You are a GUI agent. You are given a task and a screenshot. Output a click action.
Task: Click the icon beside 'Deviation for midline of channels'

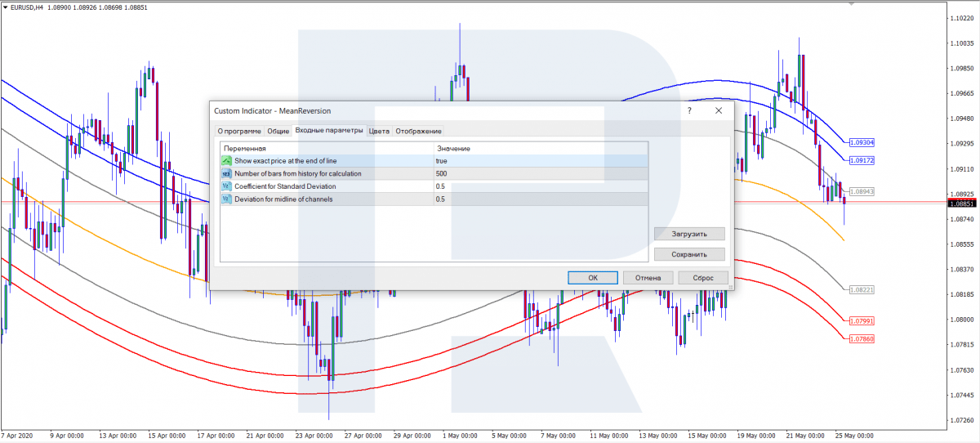226,199
